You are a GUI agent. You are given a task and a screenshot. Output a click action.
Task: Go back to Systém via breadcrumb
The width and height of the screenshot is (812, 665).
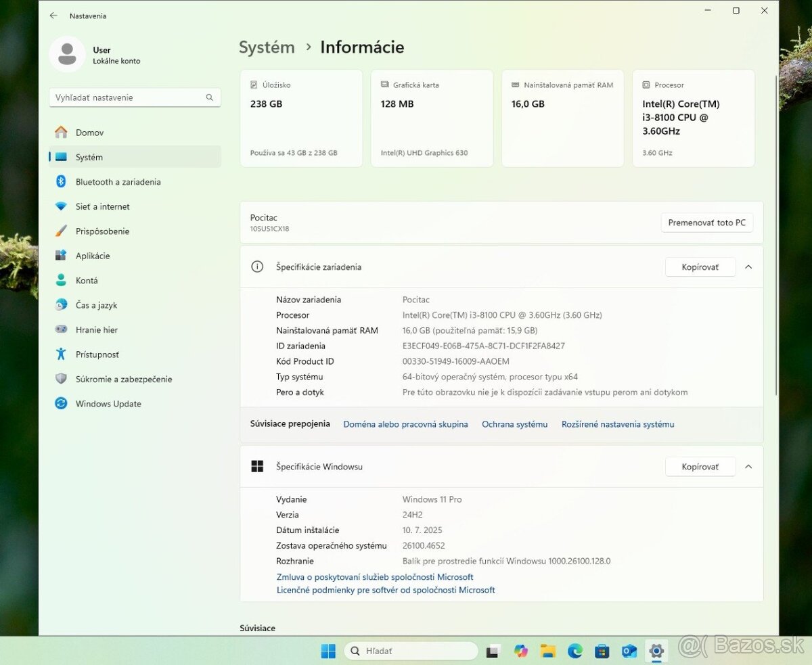[267, 47]
